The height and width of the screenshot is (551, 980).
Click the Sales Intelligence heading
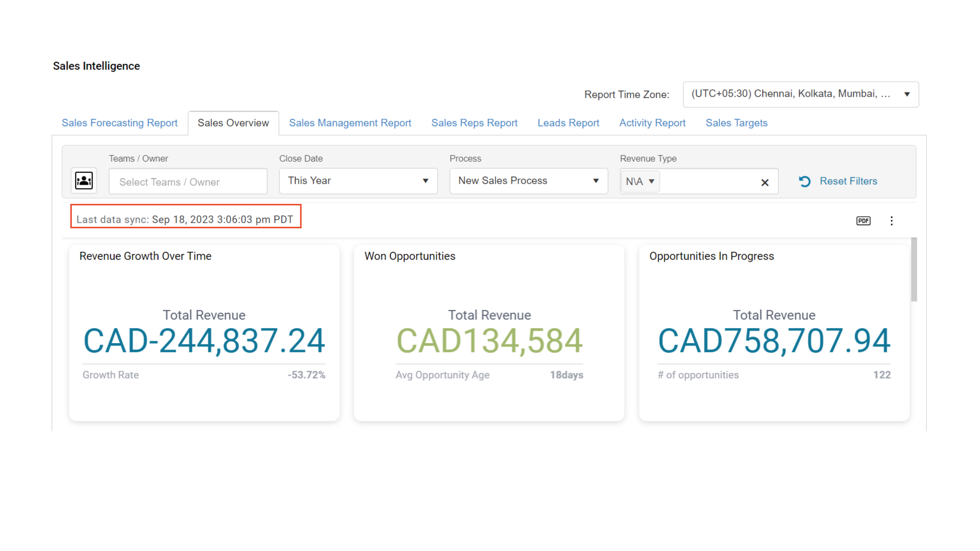pyautogui.click(x=96, y=66)
